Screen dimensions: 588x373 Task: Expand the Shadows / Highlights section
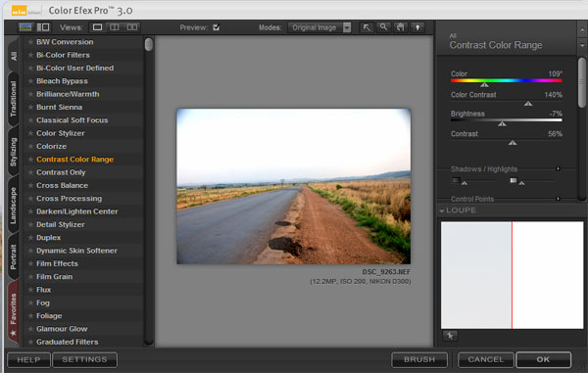[x=558, y=169]
